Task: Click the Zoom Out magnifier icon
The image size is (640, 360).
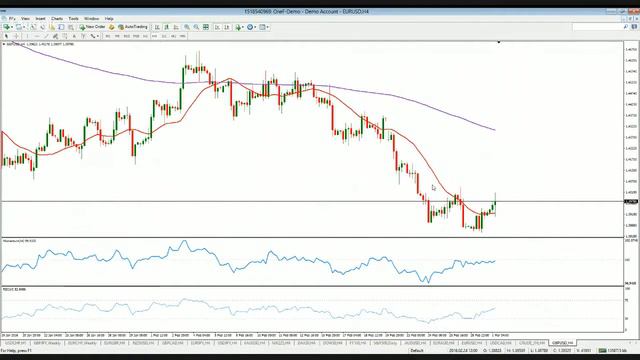Action: pos(196,27)
